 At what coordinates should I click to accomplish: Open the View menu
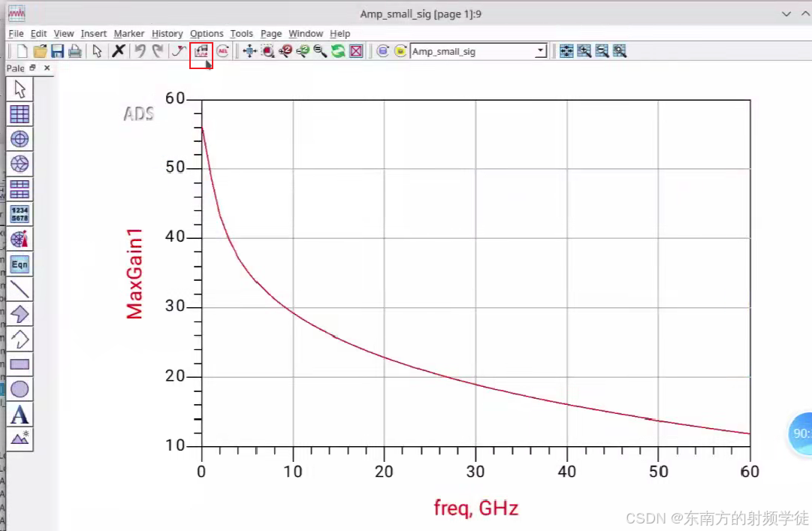point(64,33)
